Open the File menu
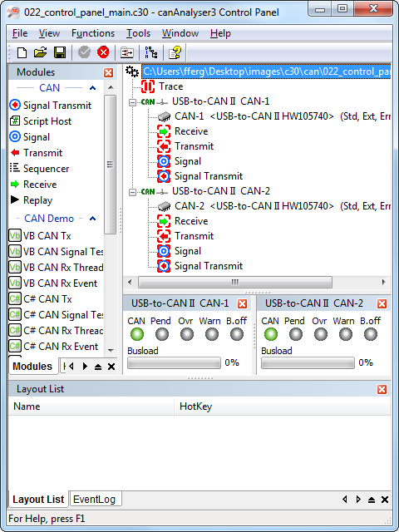This screenshot has height=532, width=399. click(x=20, y=33)
